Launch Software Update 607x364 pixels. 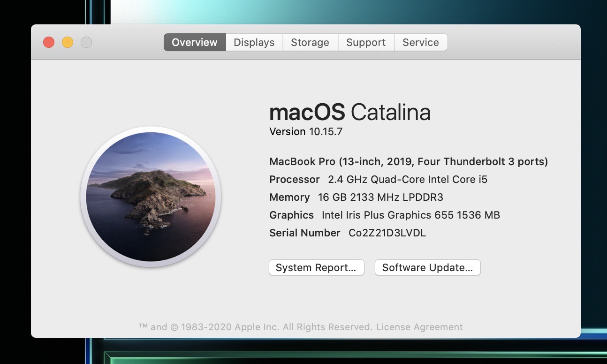428,267
